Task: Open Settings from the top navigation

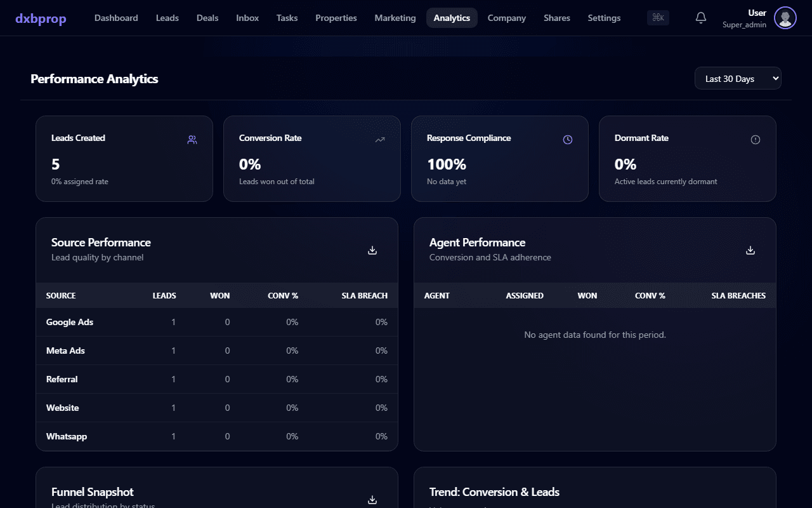Action: 604,18
